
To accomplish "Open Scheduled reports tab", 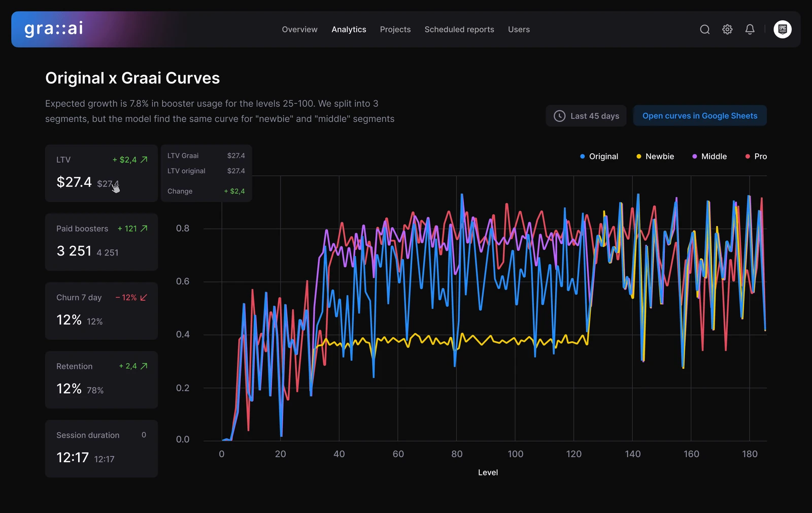I will (x=459, y=29).
